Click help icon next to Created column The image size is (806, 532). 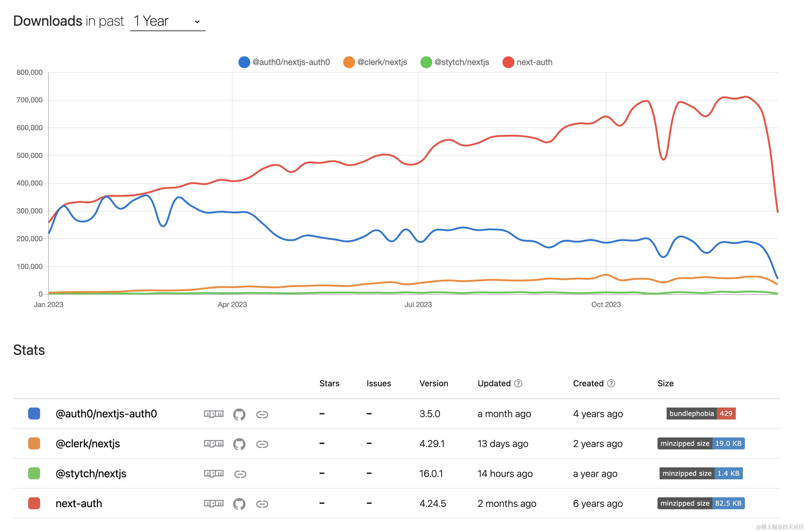pos(611,383)
